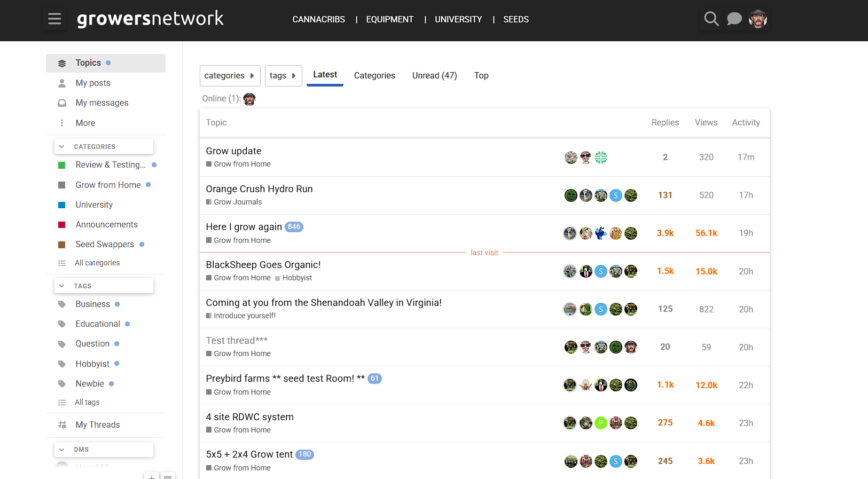Collapse the TAGS sidebar section
Image resolution: width=868 pixels, height=479 pixels.
point(62,286)
